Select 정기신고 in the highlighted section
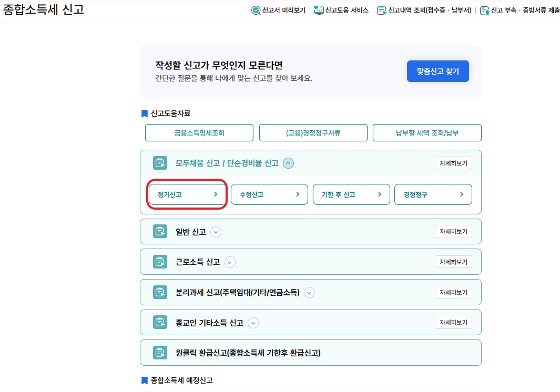Image resolution: width=560 pixels, height=392 pixels. tap(187, 194)
